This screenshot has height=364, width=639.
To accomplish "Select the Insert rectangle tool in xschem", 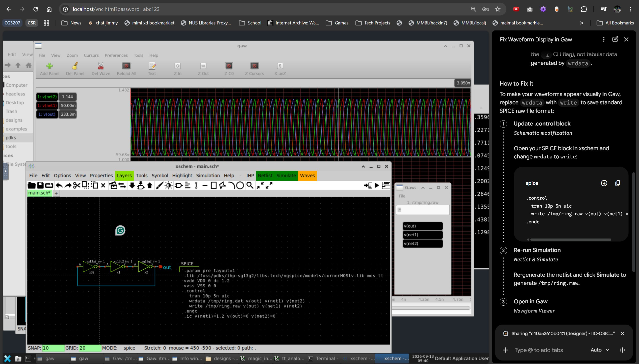I will pos(214,185).
